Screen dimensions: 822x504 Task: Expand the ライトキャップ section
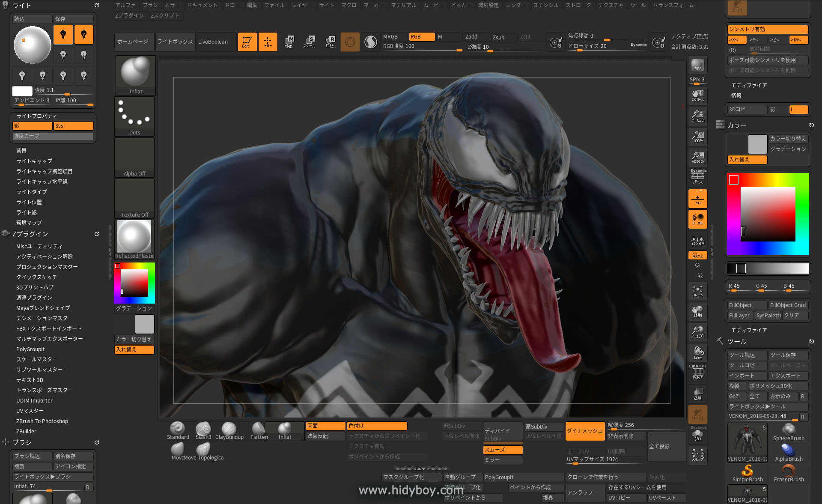(34, 161)
